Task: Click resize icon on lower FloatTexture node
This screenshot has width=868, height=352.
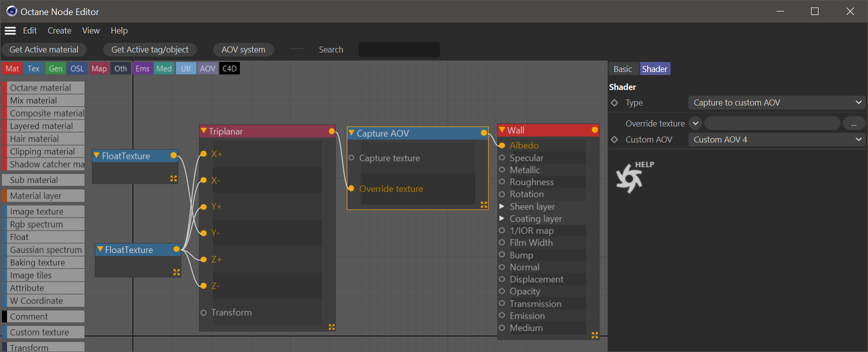Action: [176, 272]
